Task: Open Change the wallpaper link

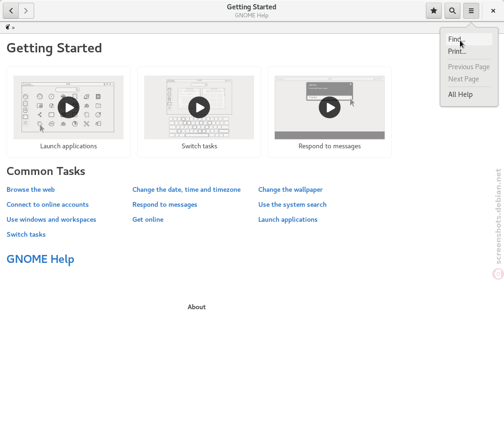Action: tap(291, 189)
